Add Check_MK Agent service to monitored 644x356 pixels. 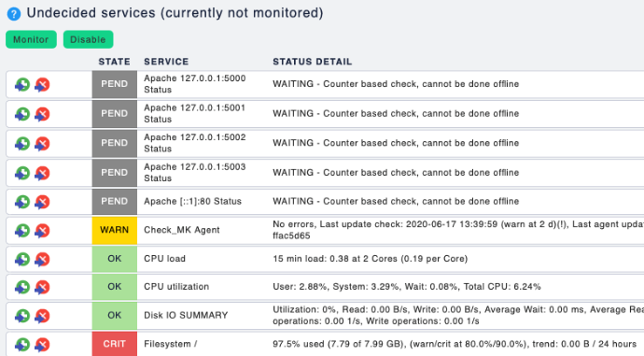click(x=22, y=231)
